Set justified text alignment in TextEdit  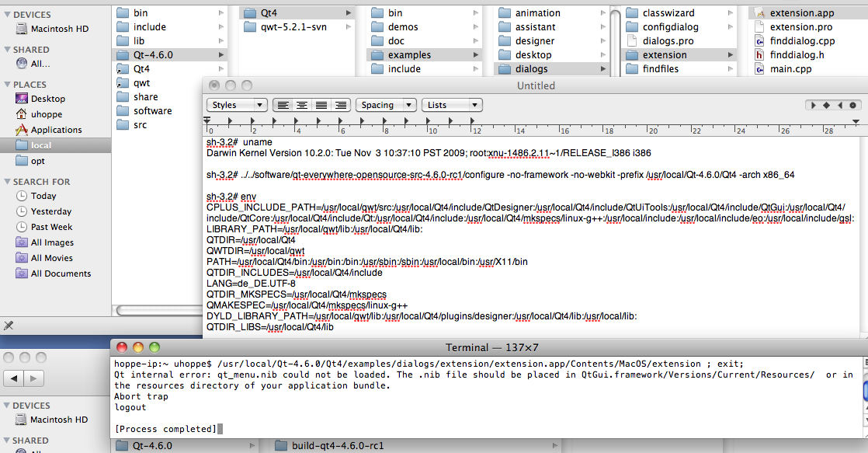[321, 105]
